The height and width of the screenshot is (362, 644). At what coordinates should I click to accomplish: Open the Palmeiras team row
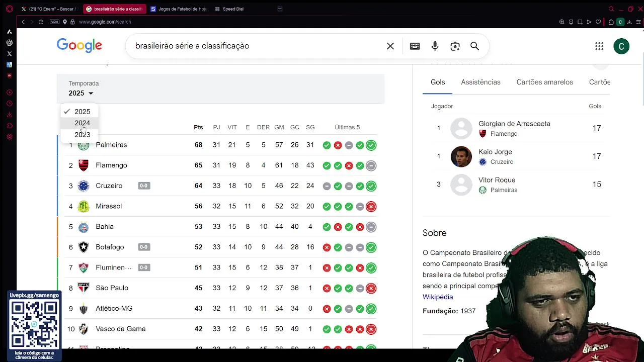(220, 145)
